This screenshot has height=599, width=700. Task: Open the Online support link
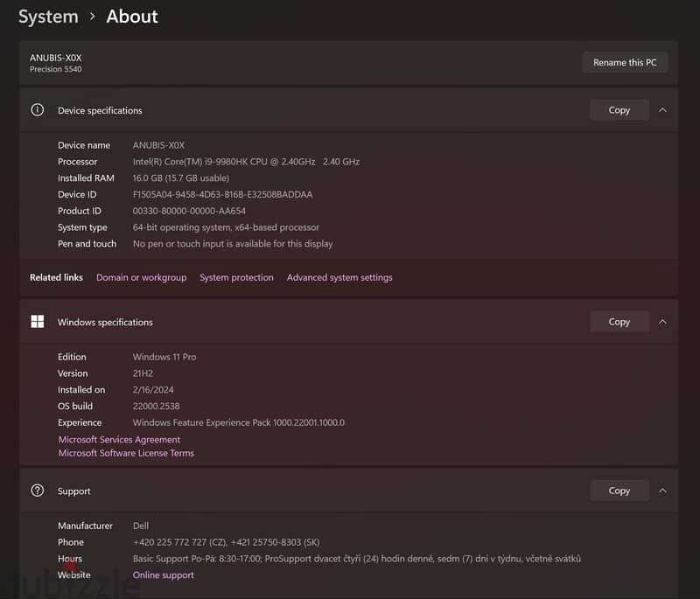tap(164, 575)
